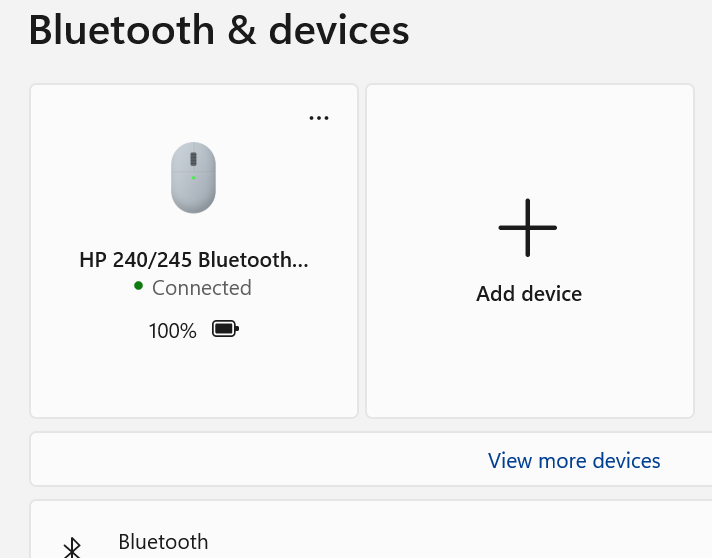
Task: Open the HP mouse three-dot options menu
Action: 319,118
